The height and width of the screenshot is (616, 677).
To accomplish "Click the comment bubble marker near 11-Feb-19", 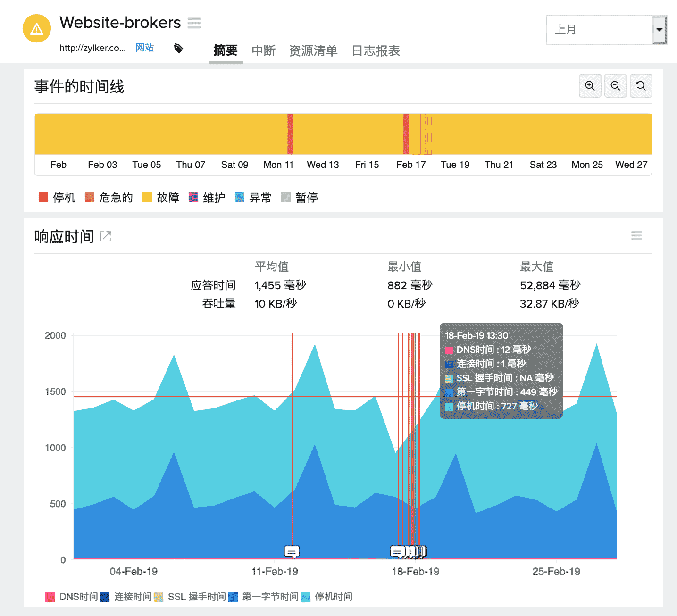I will point(291,551).
